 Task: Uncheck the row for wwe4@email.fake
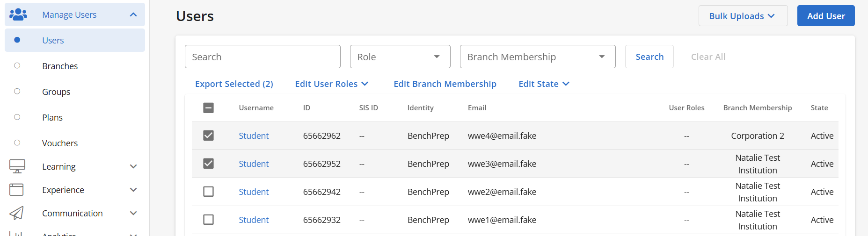(209, 136)
